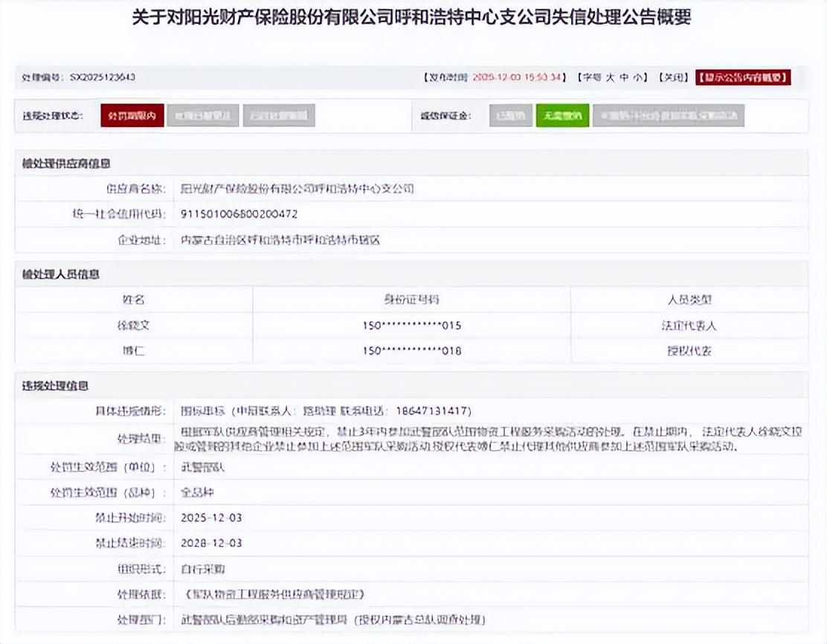827x644 pixels.
Task: Select the processing number SX2025123643
Action: (102, 77)
